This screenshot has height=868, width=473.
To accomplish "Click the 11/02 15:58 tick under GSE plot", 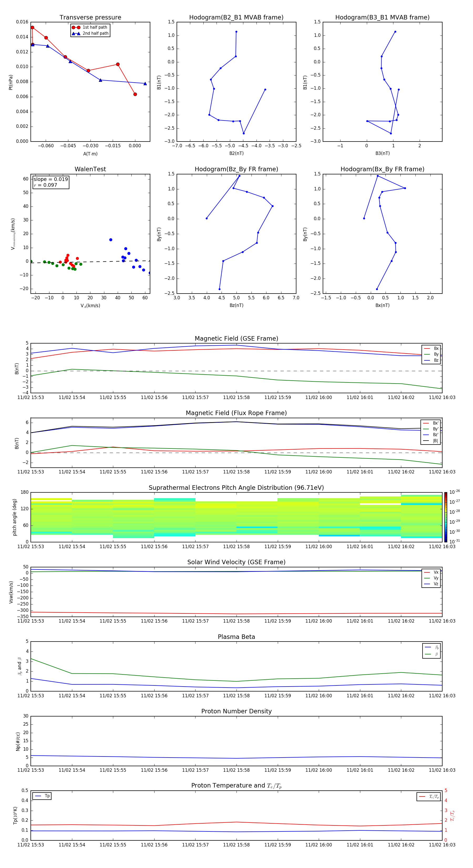I will click(x=236, y=398).
